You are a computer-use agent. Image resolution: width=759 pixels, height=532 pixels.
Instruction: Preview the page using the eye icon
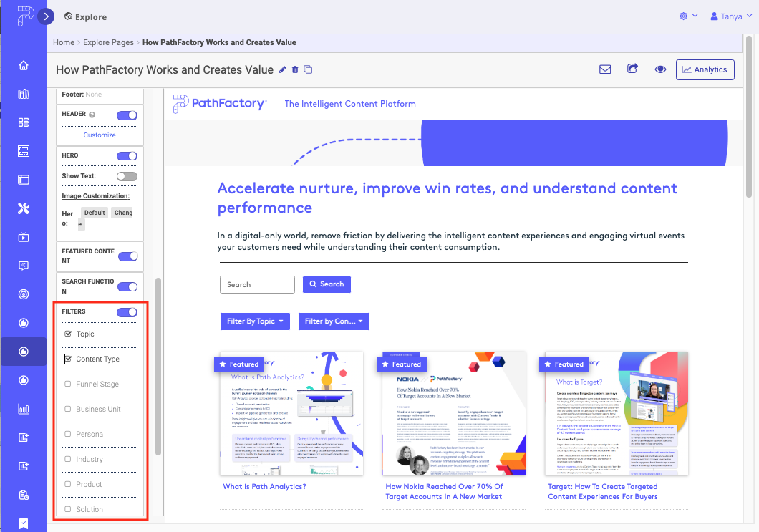(x=660, y=69)
